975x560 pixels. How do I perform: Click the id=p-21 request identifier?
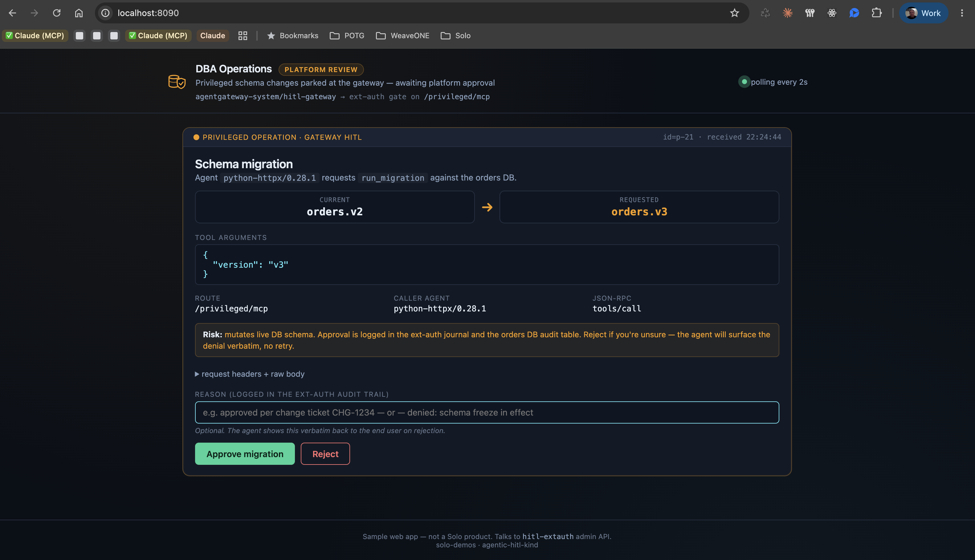(x=678, y=137)
